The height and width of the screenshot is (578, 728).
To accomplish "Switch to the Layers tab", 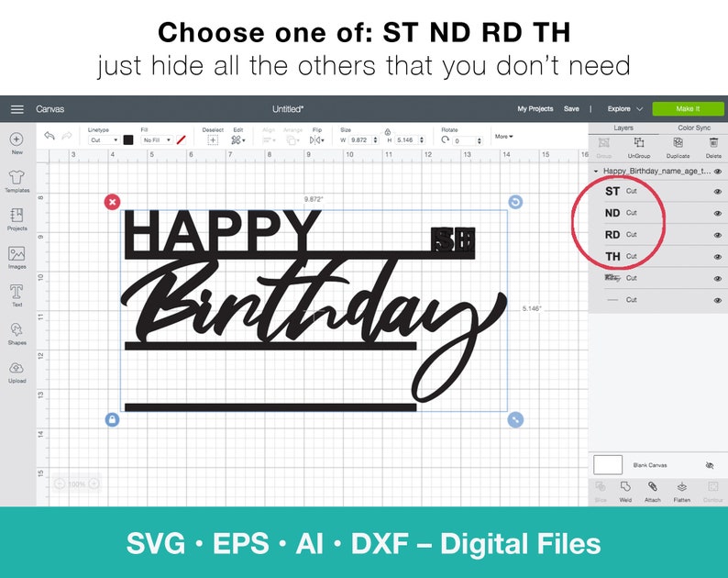I will [623, 128].
